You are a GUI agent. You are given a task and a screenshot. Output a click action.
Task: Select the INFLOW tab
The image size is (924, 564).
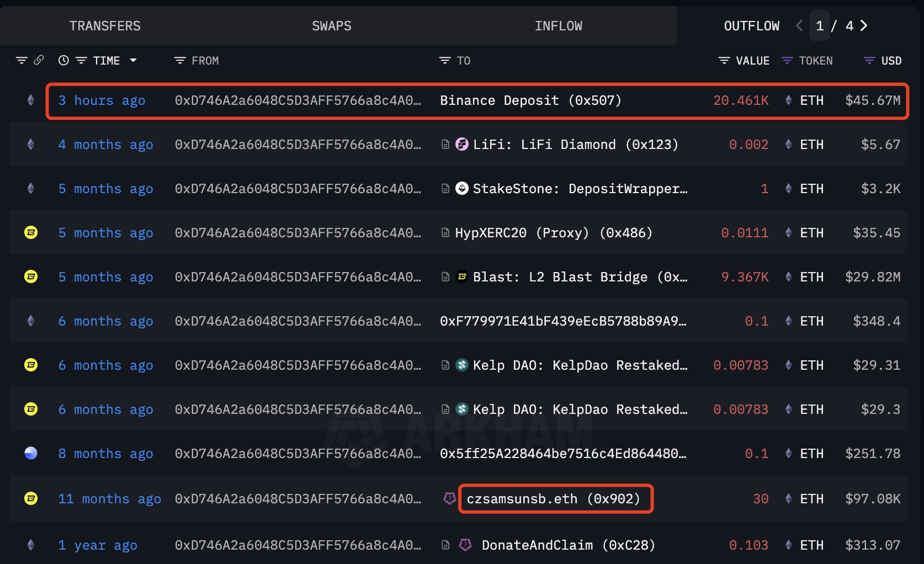pyautogui.click(x=558, y=26)
